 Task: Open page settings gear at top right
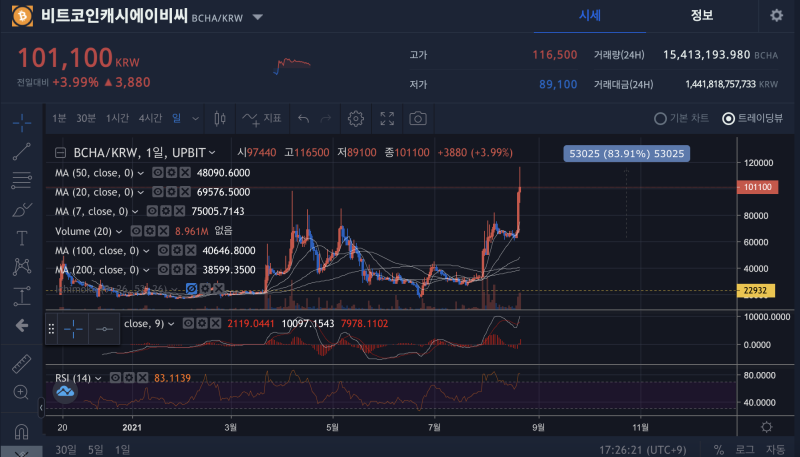click(777, 15)
